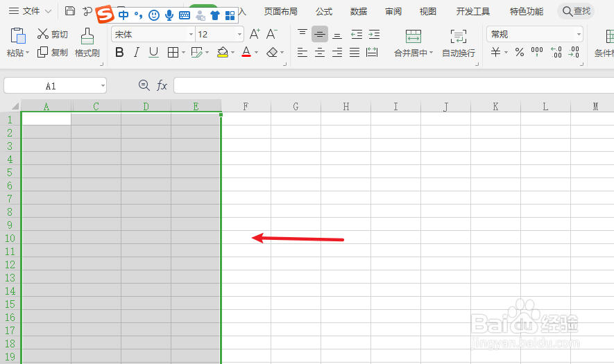Open 开发工具 tab
The image size is (614, 364).
click(x=472, y=12)
